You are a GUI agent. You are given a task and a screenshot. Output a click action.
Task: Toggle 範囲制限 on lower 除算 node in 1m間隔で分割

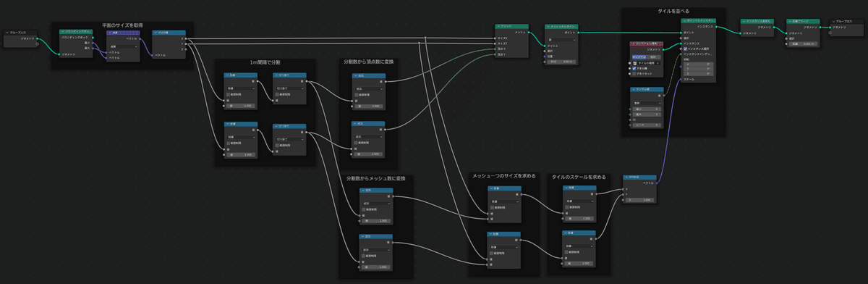228,143
